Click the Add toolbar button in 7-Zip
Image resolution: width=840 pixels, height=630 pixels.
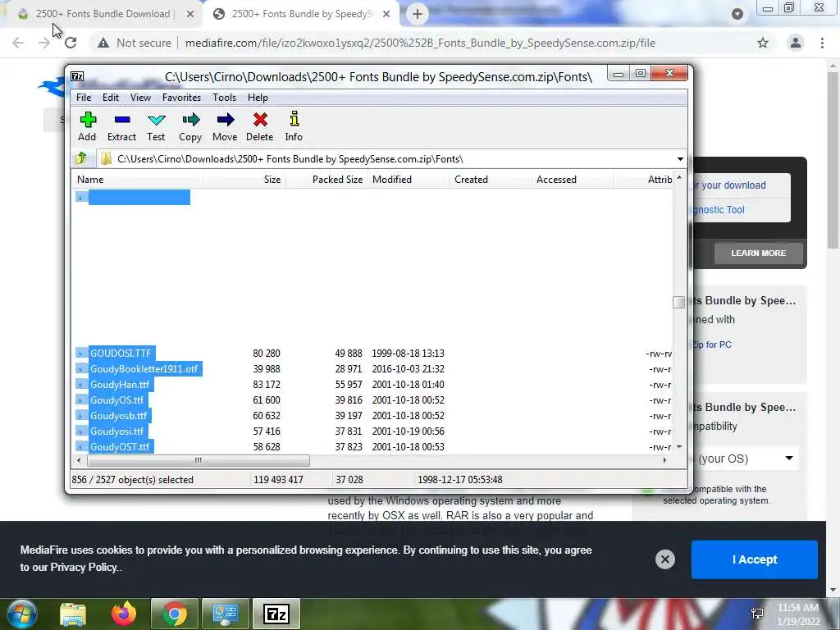pos(87,126)
